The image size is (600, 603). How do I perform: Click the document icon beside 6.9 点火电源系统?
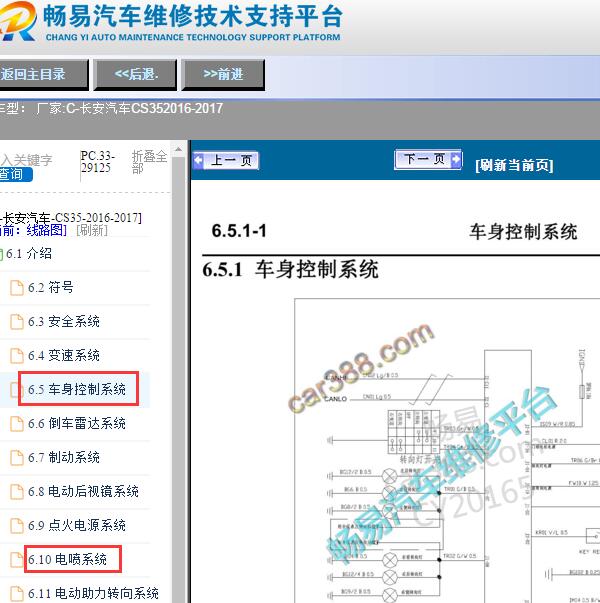(17, 526)
